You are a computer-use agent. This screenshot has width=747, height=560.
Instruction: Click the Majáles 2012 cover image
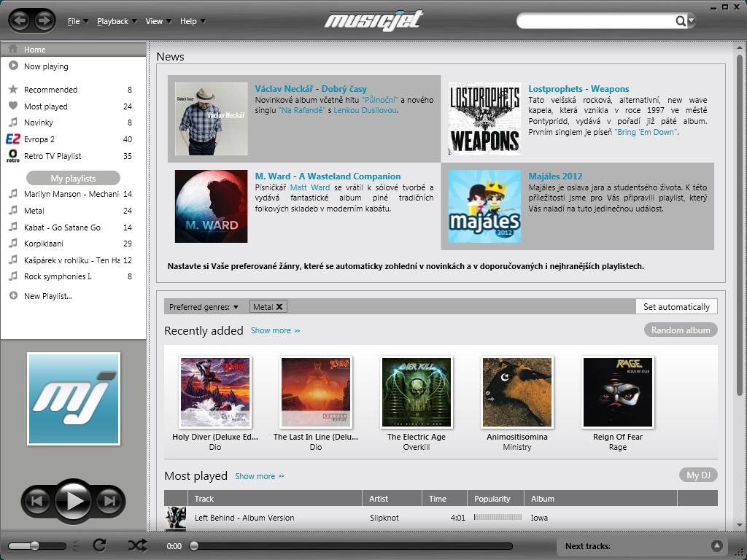tap(484, 206)
